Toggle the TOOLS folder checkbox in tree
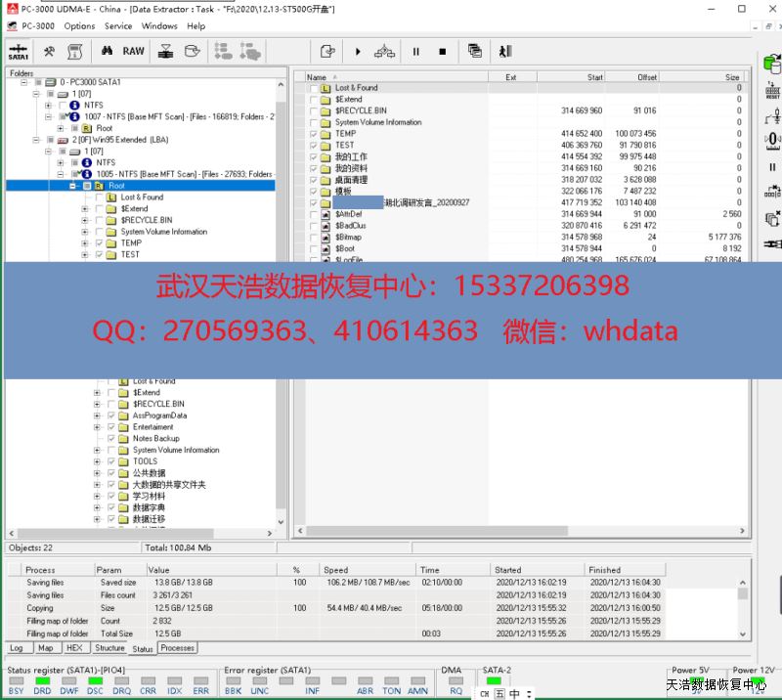 click(x=111, y=461)
